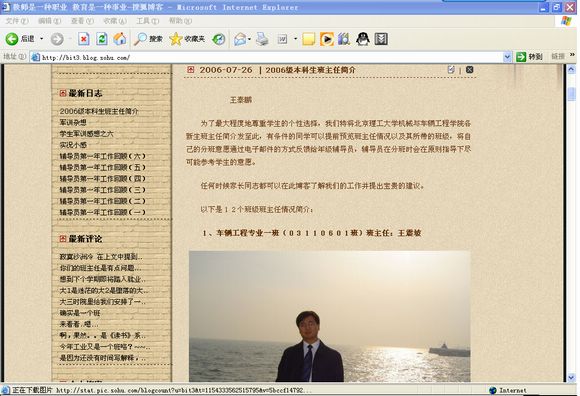This screenshot has height=396, width=580.
Task: Open the 军训杂想 blog entry link
Action: (73, 122)
